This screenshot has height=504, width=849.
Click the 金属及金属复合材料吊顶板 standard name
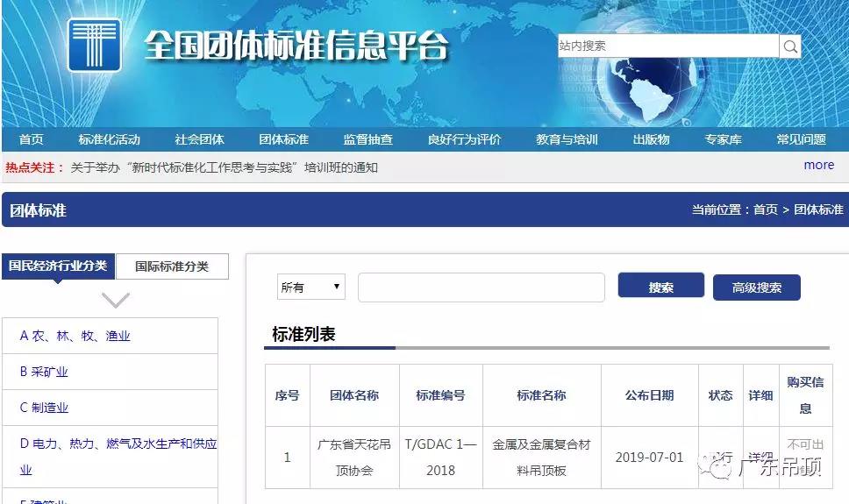click(541, 458)
